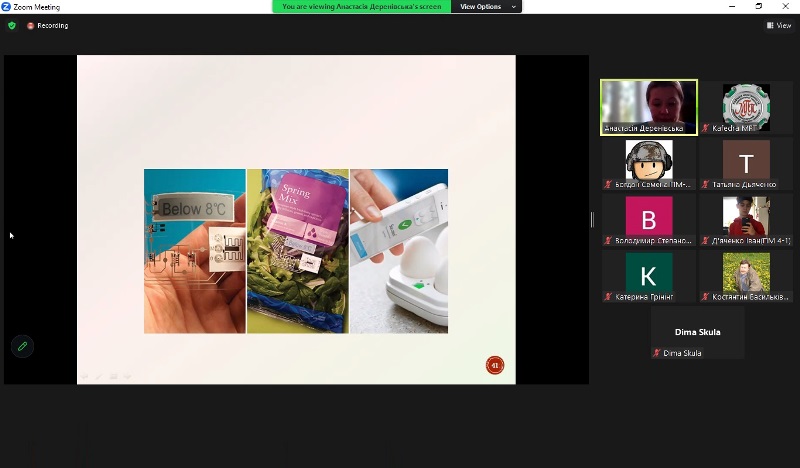Select Костянтин's flower field photo tile
Image resolution: width=800 pixels, height=468 pixels.
point(746,277)
